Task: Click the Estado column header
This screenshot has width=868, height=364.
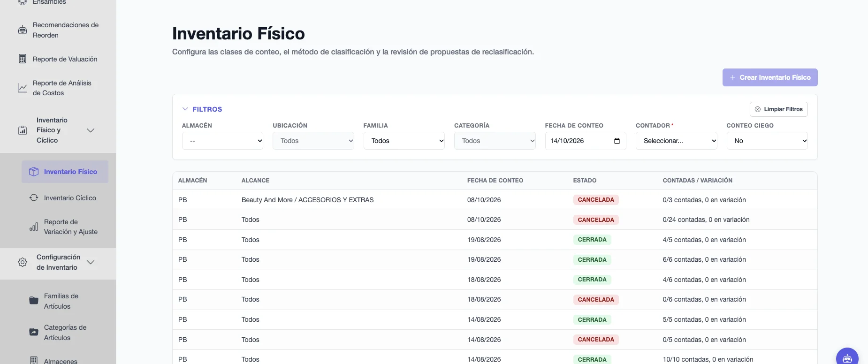Action: [x=585, y=181]
